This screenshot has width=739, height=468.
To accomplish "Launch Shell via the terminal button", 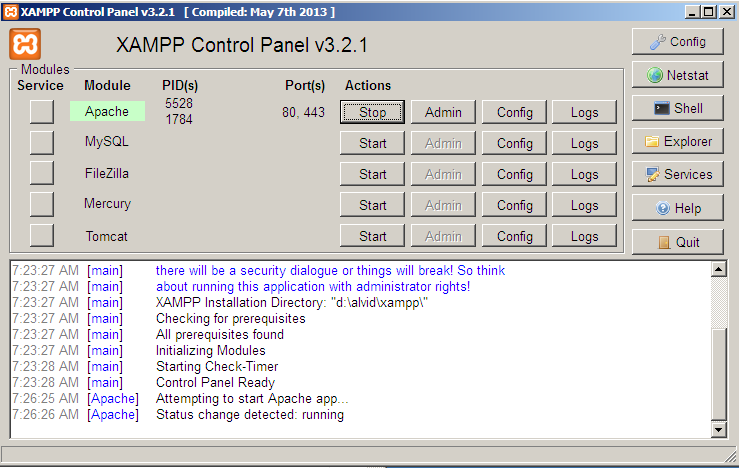I will (x=677, y=108).
